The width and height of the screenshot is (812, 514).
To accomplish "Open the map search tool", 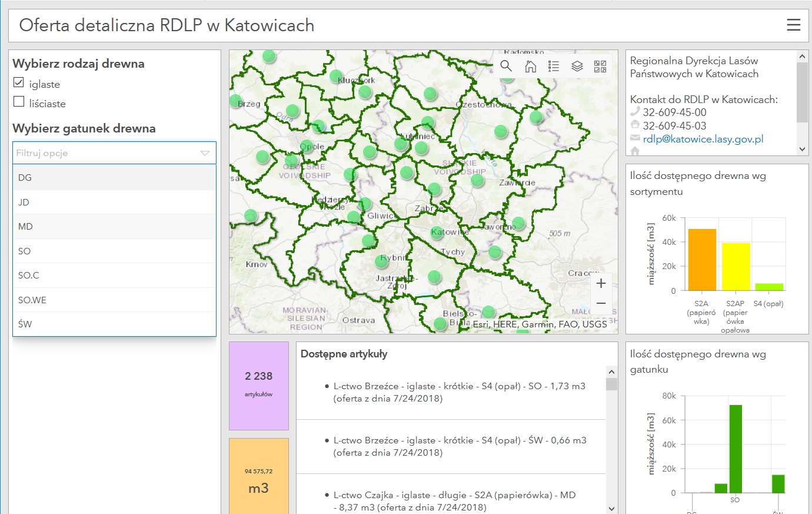I will tap(506, 66).
